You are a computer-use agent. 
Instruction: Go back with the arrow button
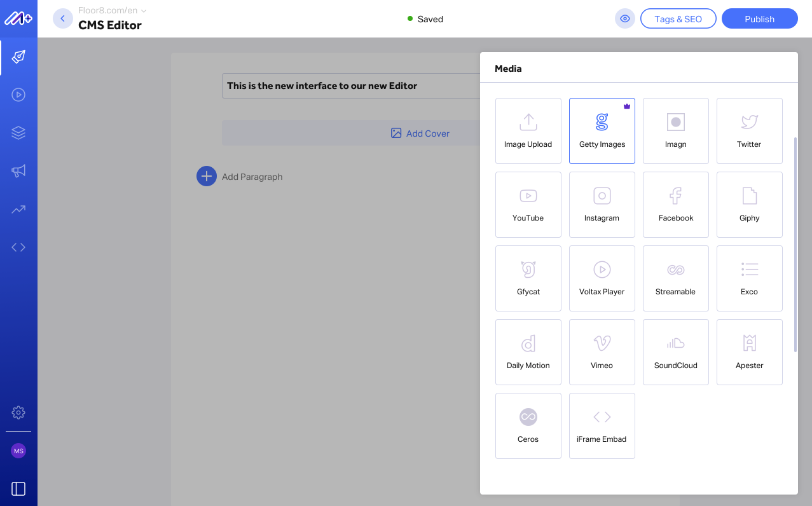[62, 18]
